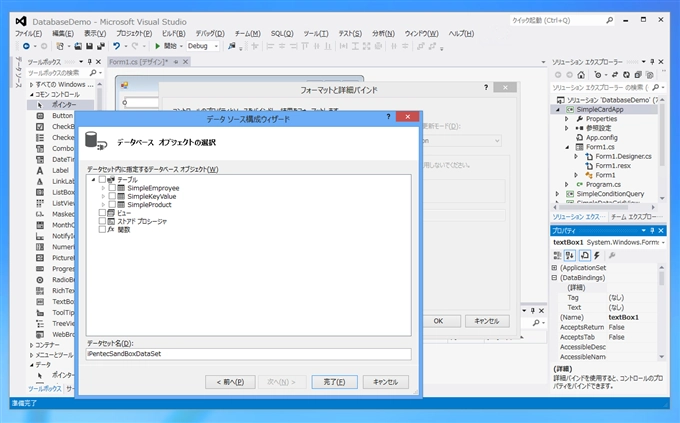
Task: Switch to the Form1.cs [デザイン] tab
Action: 138,62
